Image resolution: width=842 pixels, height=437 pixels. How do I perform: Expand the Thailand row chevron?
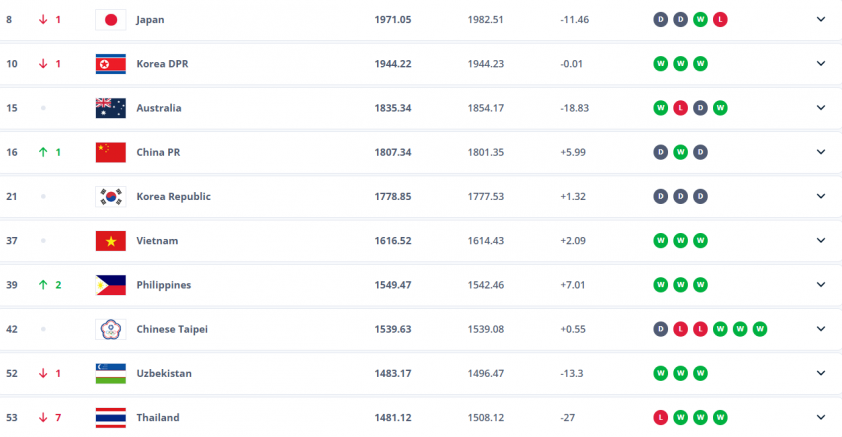point(821,417)
